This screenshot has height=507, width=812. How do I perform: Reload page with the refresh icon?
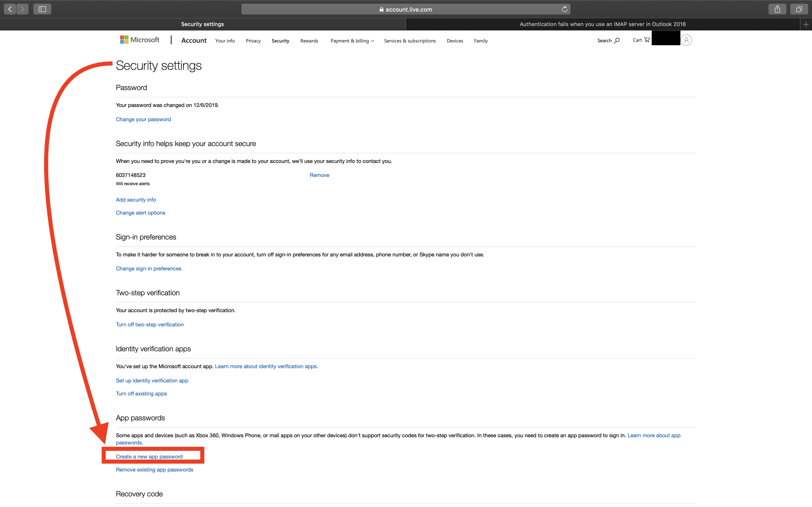coord(565,9)
